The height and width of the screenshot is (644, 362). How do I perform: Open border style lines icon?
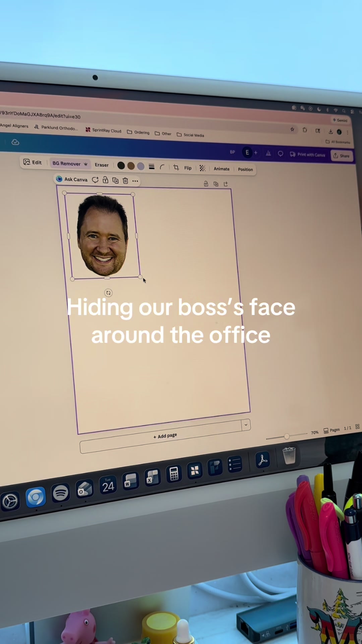coord(152,166)
